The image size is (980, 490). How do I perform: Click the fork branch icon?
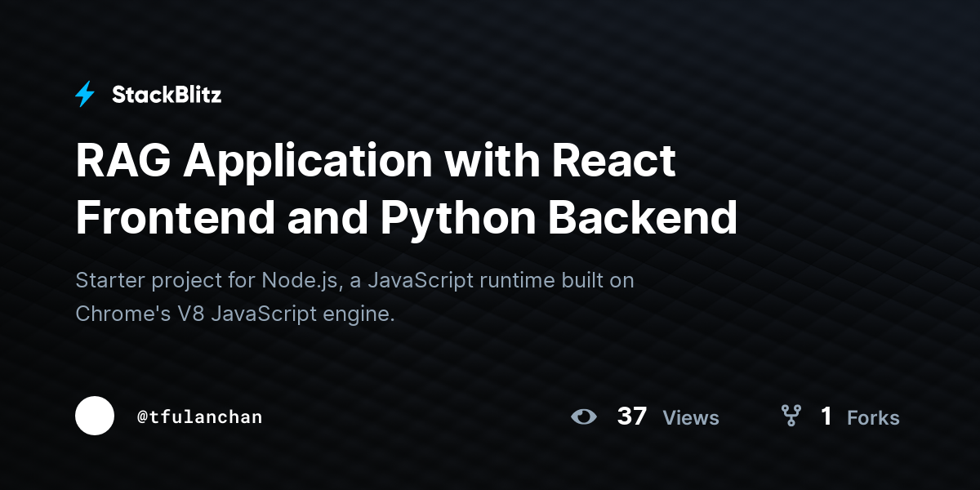(791, 416)
